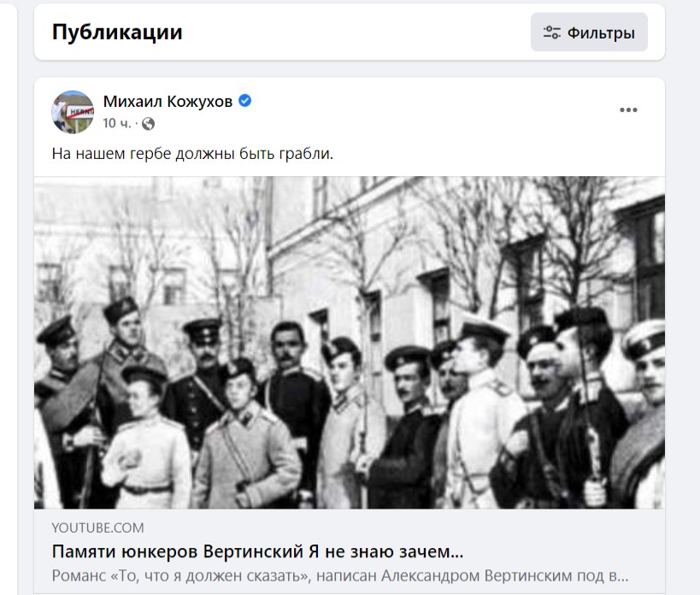Click the Романс description text under title

[x=339, y=576]
